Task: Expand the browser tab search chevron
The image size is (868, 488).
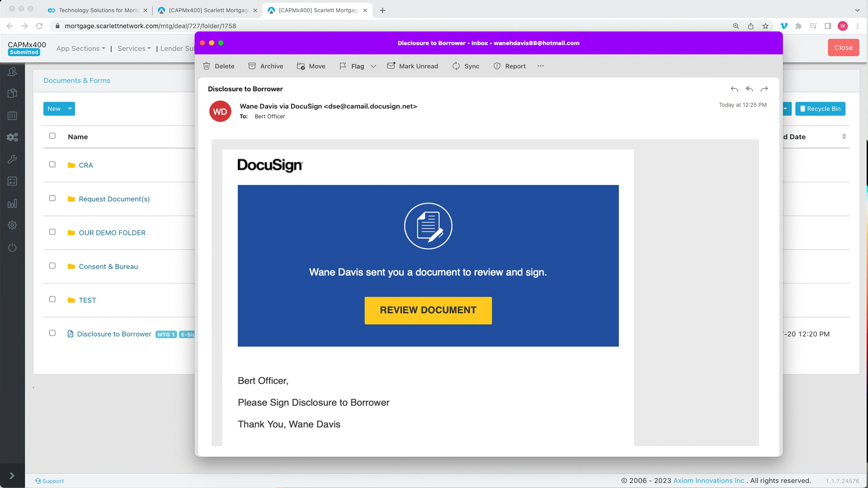Action: 857,10
